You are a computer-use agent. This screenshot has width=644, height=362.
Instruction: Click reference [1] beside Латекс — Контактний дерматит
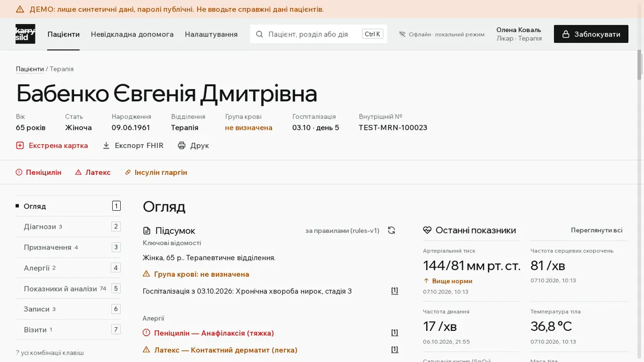[x=394, y=350]
